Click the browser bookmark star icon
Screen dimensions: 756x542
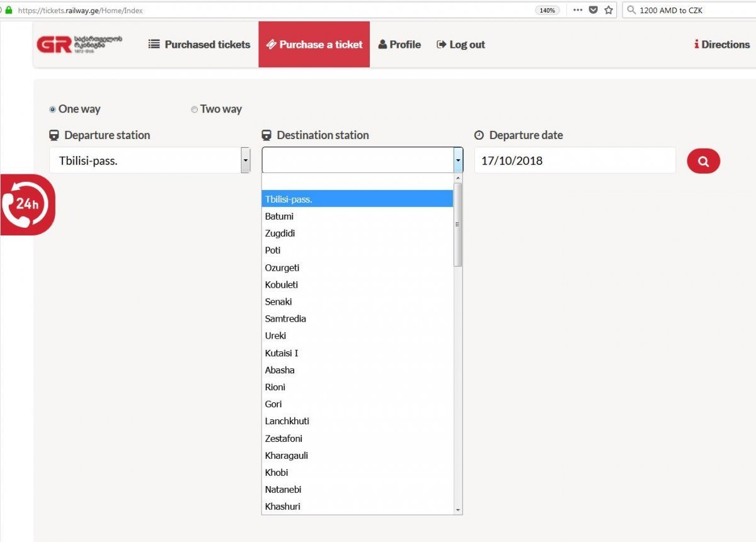coord(609,10)
